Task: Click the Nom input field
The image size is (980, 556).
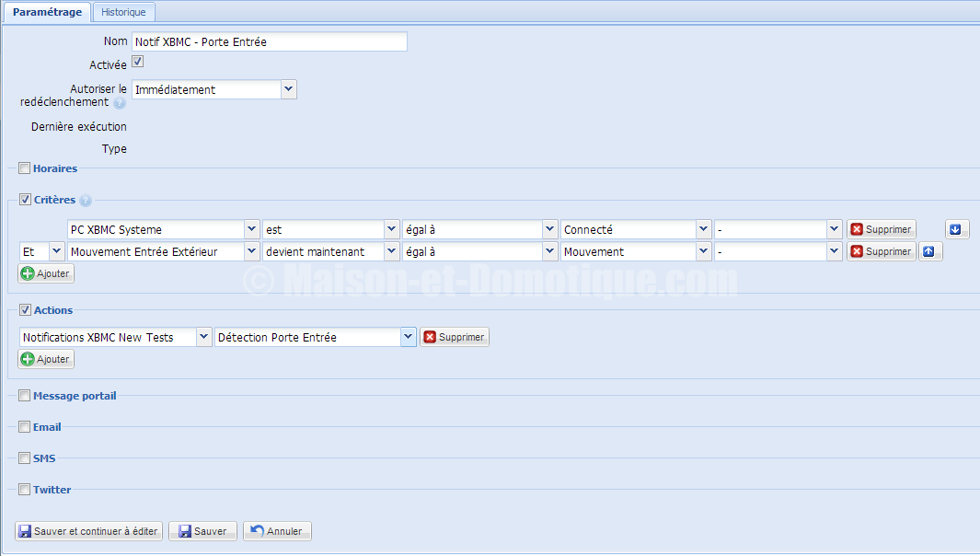Action: tap(270, 42)
